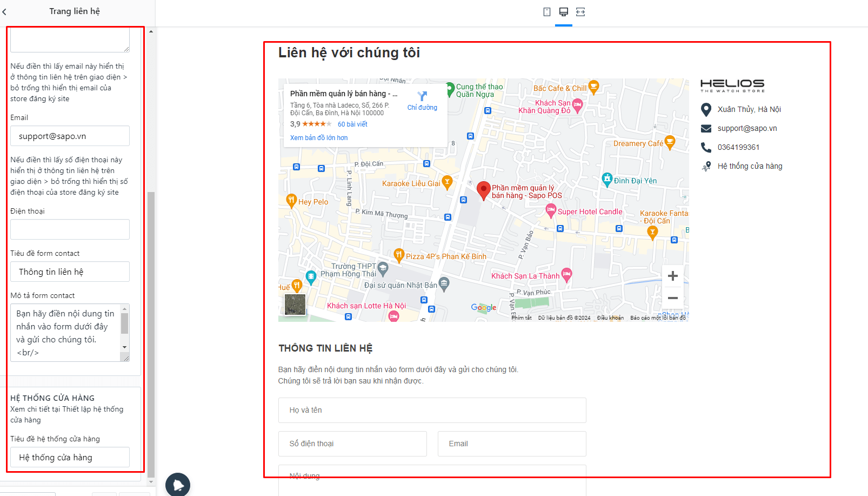This screenshot has height=496, width=868.
Task: Click the Xuân Thủy, Hà Nội address
Action: 749,109
